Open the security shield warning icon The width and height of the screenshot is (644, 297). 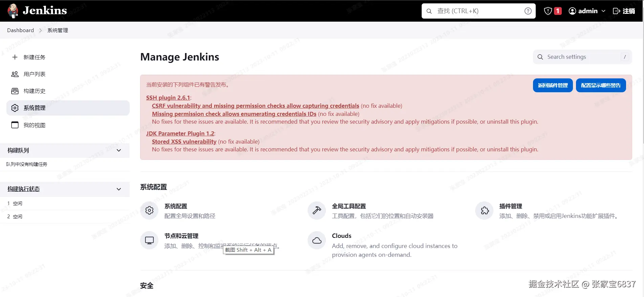coord(548,11)
